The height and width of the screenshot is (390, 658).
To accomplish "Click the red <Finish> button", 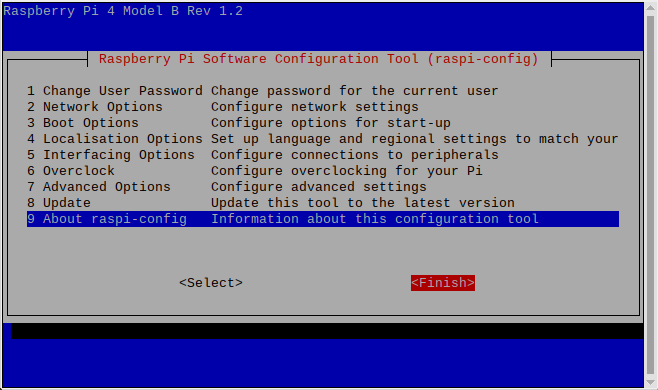I will click(x=443, y=283).
